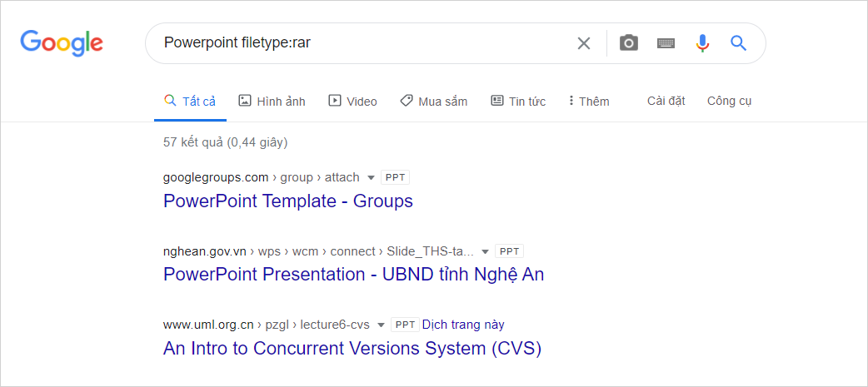Screen dimensions: 868x387
Task: Open PowerPoint Presentation - UBND tỉnh Nghệ An
Action: click(x=354, y=274)
